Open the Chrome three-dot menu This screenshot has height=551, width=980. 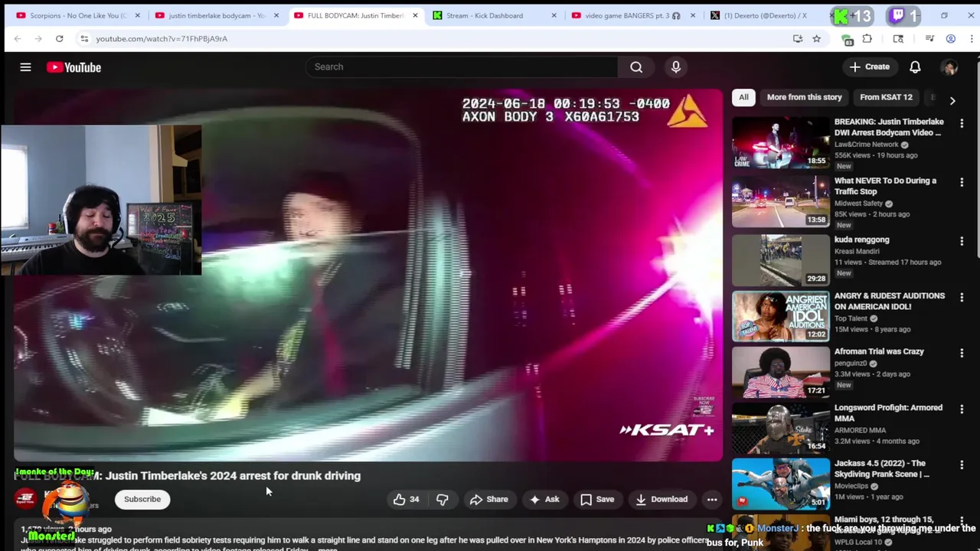972,38
